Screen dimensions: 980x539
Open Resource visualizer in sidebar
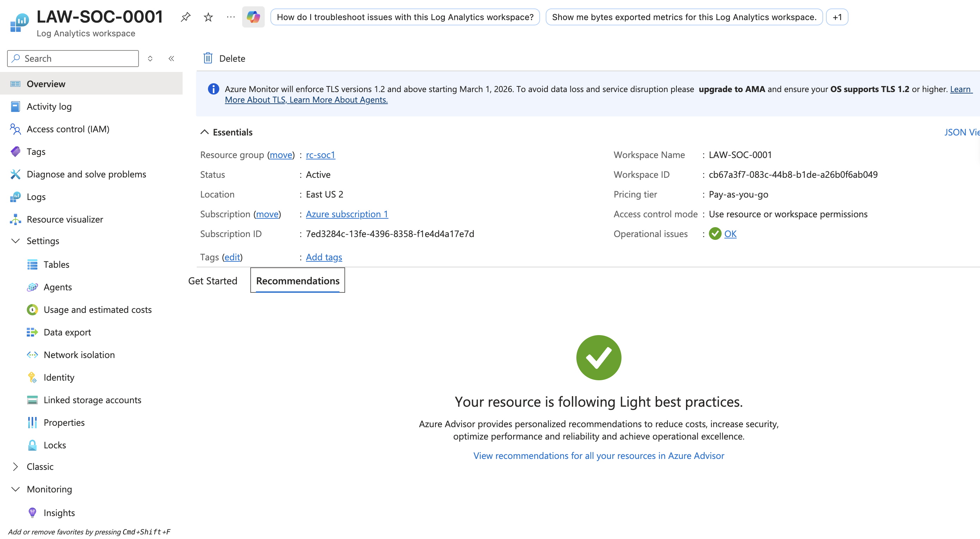65,219
